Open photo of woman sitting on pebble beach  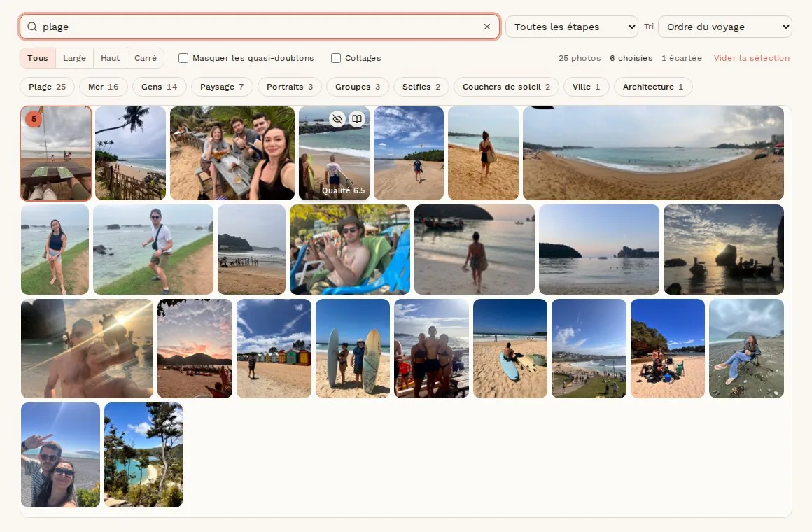point(747,348)
